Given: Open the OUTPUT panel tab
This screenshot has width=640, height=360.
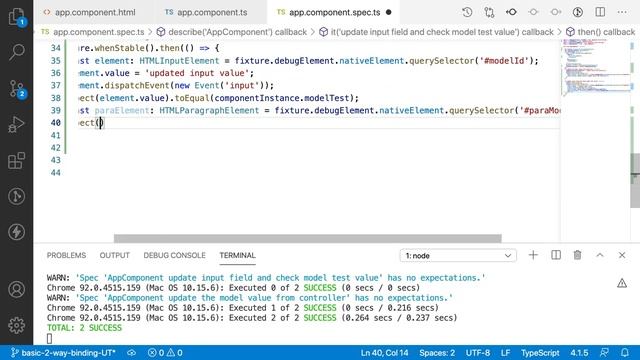Looking at the screenshot, I should click(x=114, y=255).
